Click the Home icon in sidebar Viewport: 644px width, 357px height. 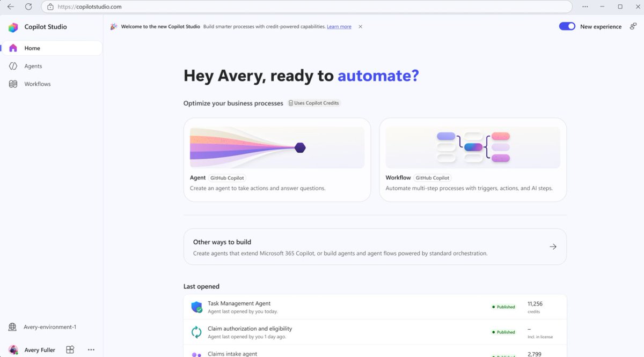(13, 48)
